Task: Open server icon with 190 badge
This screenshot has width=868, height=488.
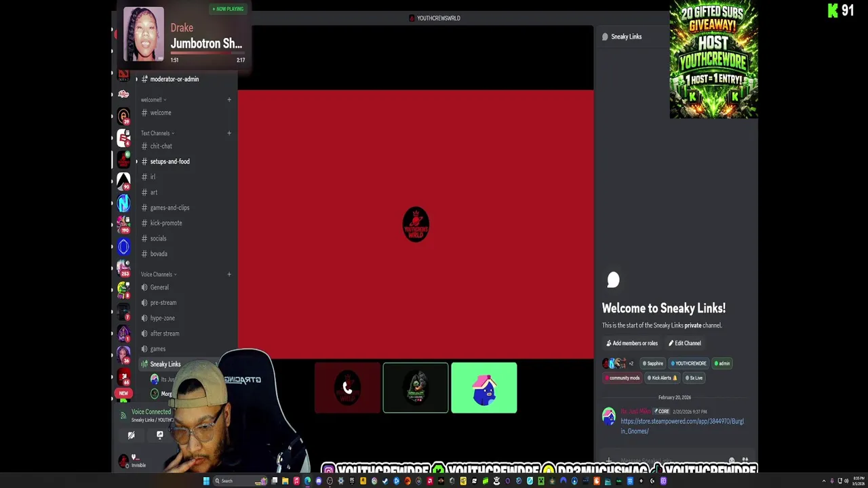Action: [x=123, y=224]
